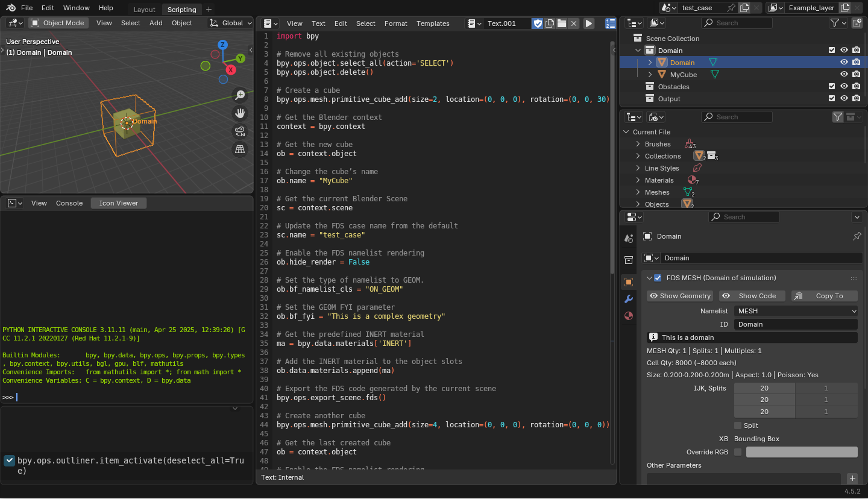Open the Global transform orientation dropdown
This screenshot has width=868, height=499.
pos(231,23)
